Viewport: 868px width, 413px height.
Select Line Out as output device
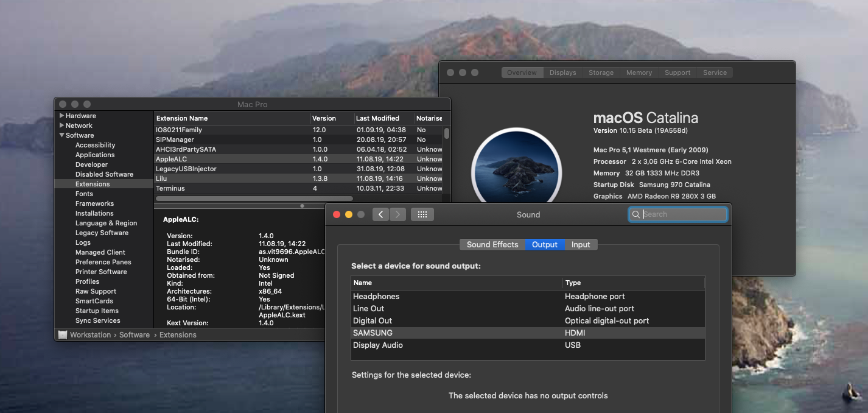[528, 309]
